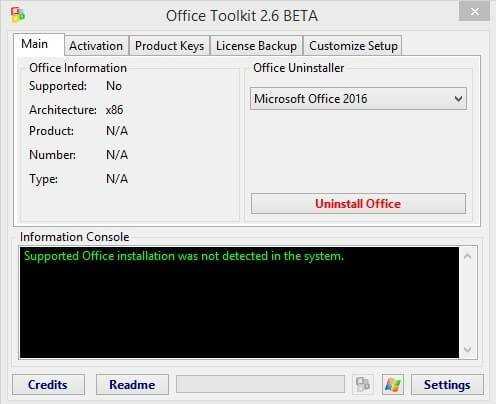Click the console scrollbar up arrow

pos(468,257)
